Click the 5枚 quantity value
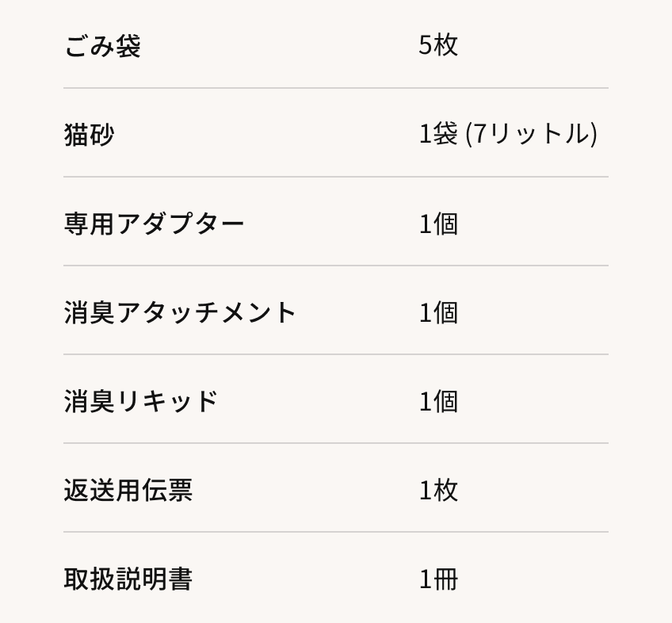Image resolution: width=672 pixels, height=623 pixels. pos(438,46)
